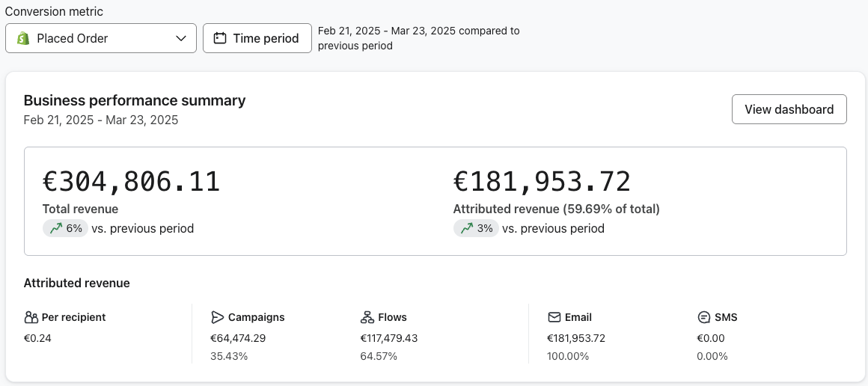The image size is (868, 386).
Task: Click the View dashboard button
Action: tap(789, 109)
